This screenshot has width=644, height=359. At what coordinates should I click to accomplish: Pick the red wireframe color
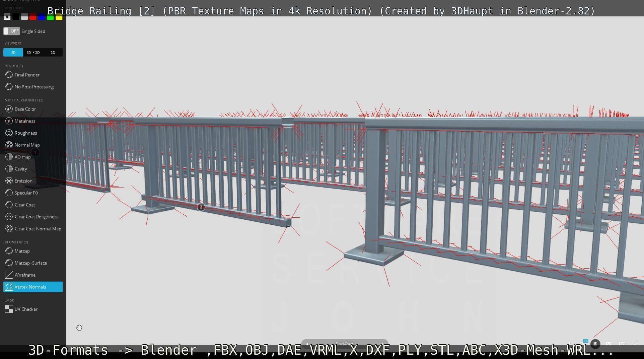33,17
